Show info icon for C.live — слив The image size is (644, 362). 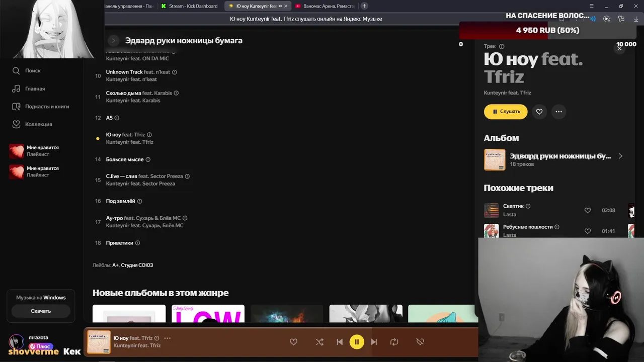click(x=187, y=176)
